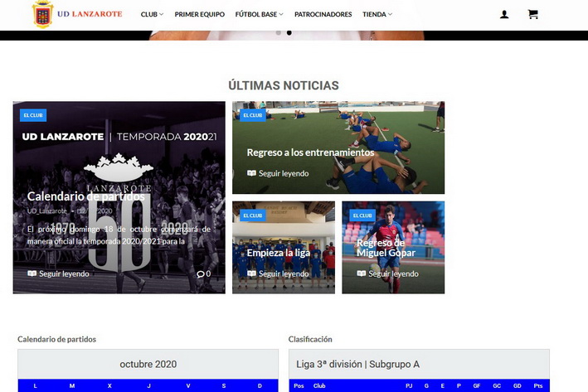Open the Primer Equipo menu item
The image size is (588, 392).
pyautogui.click(x=199, y=14)
